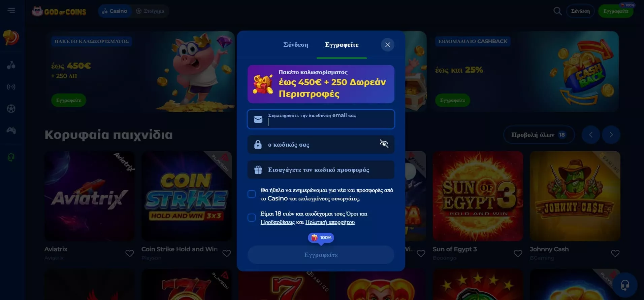Click the headset support chat bubble
The width and height of the screenshot is (644, 300).
(625, 285)
